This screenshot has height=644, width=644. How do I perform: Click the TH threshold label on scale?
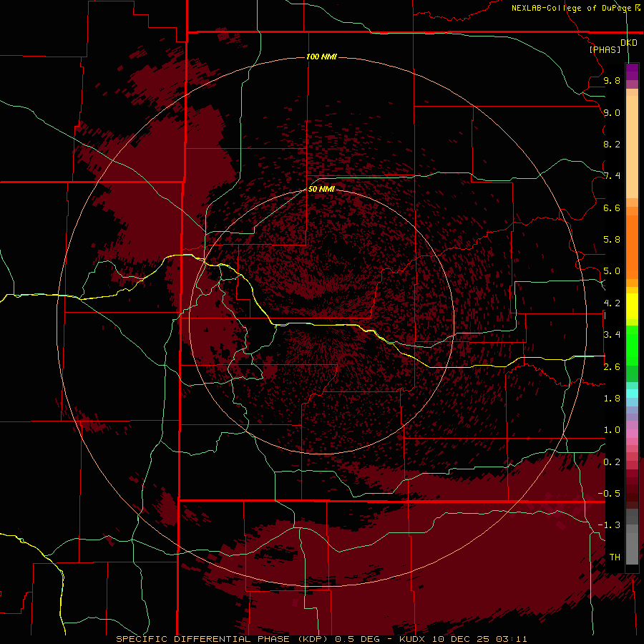615,557
